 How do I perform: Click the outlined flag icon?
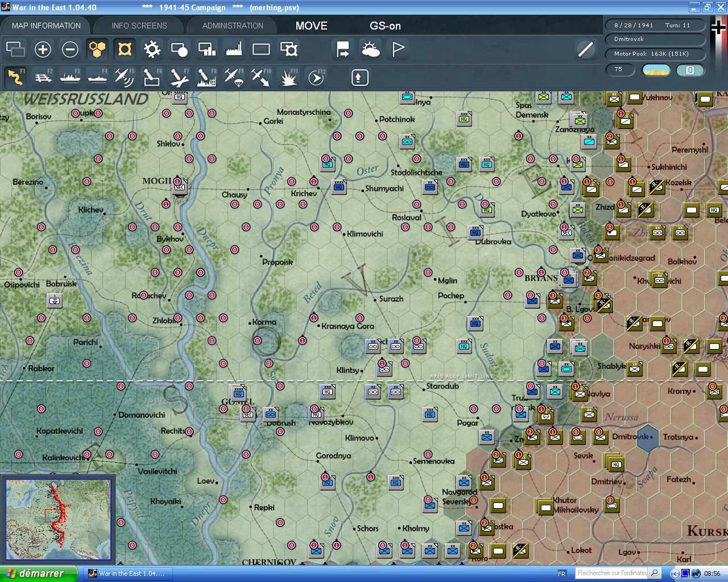click(398, 49)
